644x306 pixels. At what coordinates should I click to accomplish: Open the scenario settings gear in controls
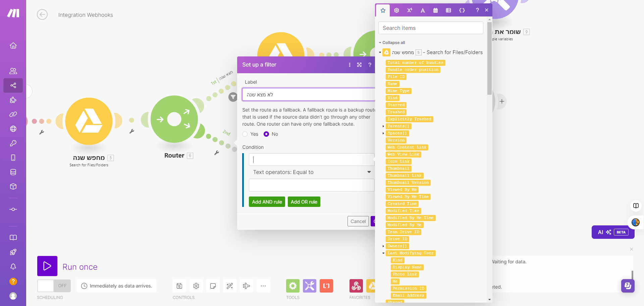196,286
